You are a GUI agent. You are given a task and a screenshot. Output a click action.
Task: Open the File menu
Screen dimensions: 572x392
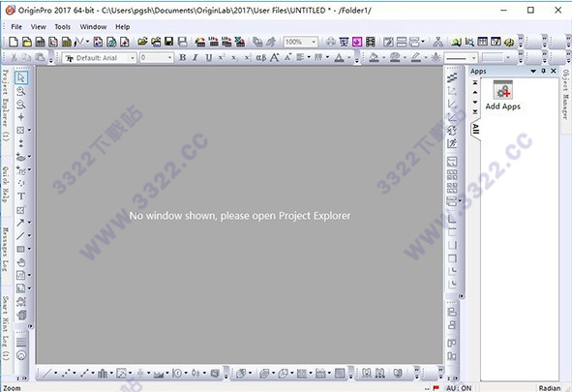click(x=16, y=27)
